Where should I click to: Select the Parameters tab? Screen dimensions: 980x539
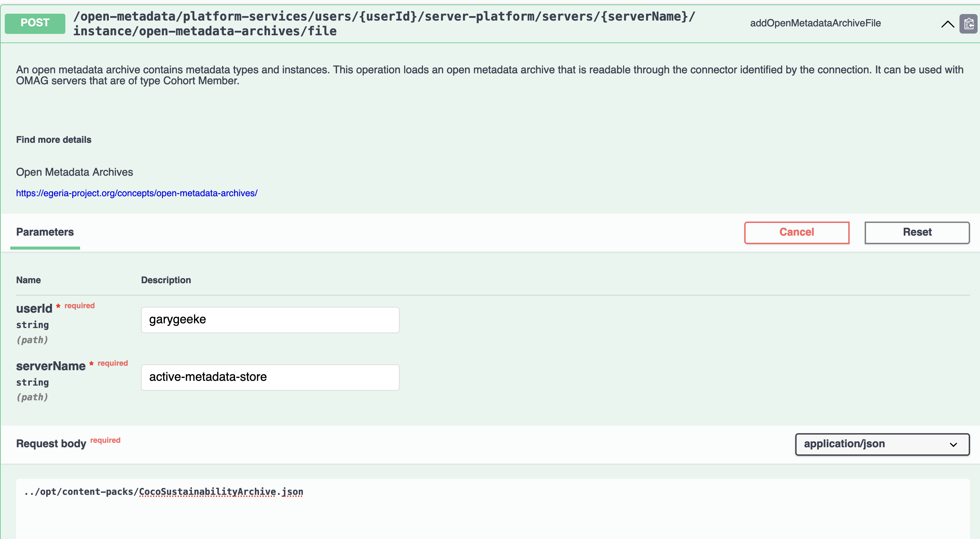pos(45,232)
